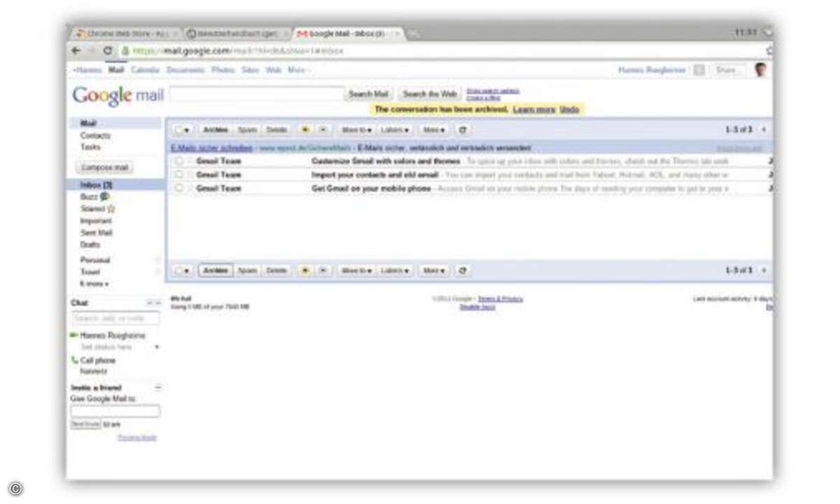Viewport: 840px width, 504px height.
Task: Click the bottom 'Archive' button
Action: (x=216, y=270)
